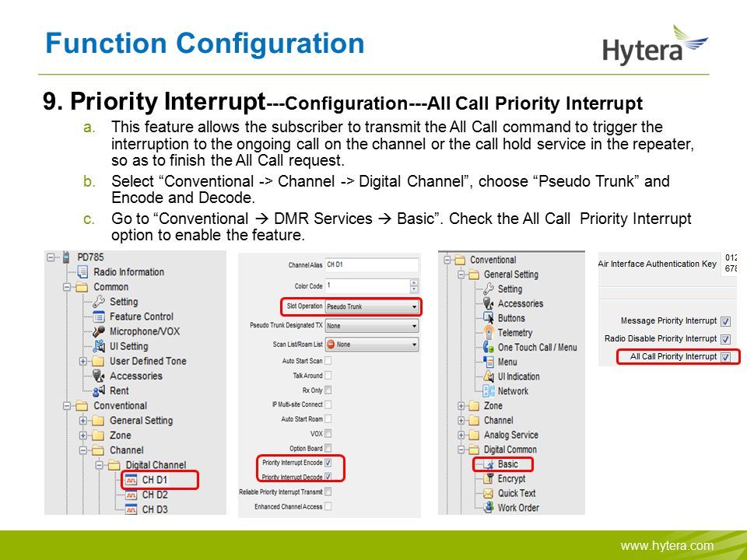The image size is (747, 560).
Task: Click the Basic icon under Digital Common
Action: [489, 464]
